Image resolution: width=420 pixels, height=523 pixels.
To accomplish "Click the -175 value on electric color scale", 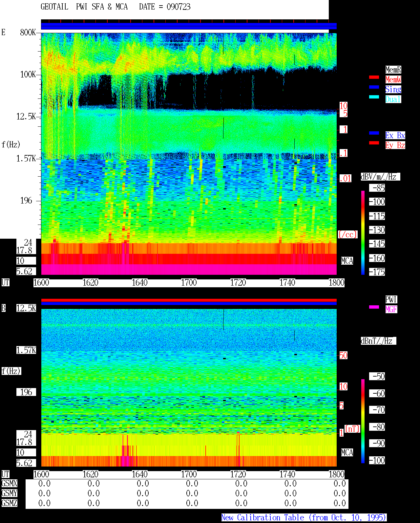I will pyautogui.click(x=377, y=272).
